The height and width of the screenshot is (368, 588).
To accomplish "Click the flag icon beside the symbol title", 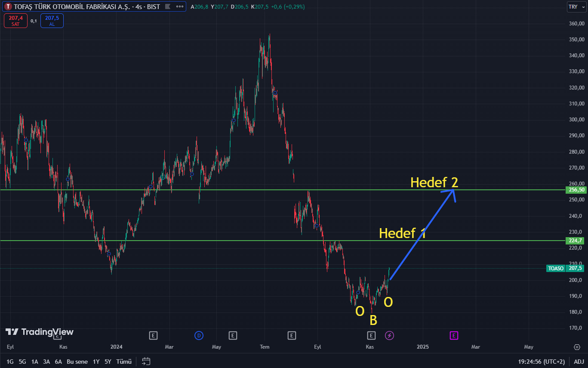I will (168, 7).
